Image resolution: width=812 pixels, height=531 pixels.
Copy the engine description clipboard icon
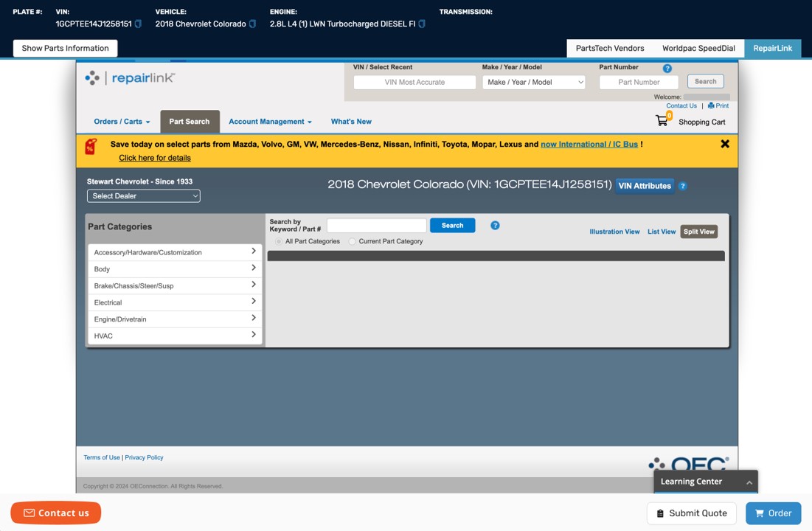tap(422, 24)
